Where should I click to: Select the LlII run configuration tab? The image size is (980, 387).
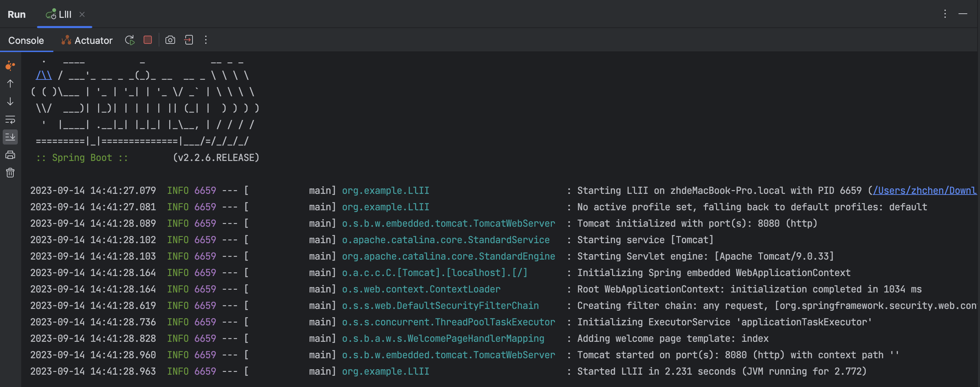point(59,14)
